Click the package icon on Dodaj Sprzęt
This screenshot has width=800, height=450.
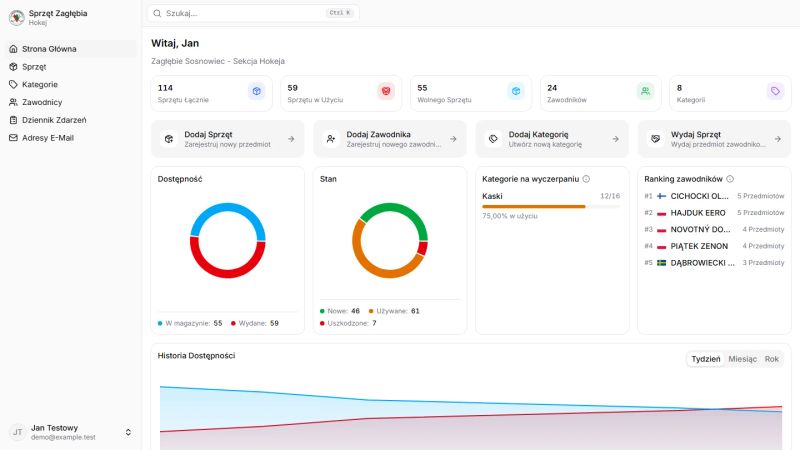click(169, 139)
